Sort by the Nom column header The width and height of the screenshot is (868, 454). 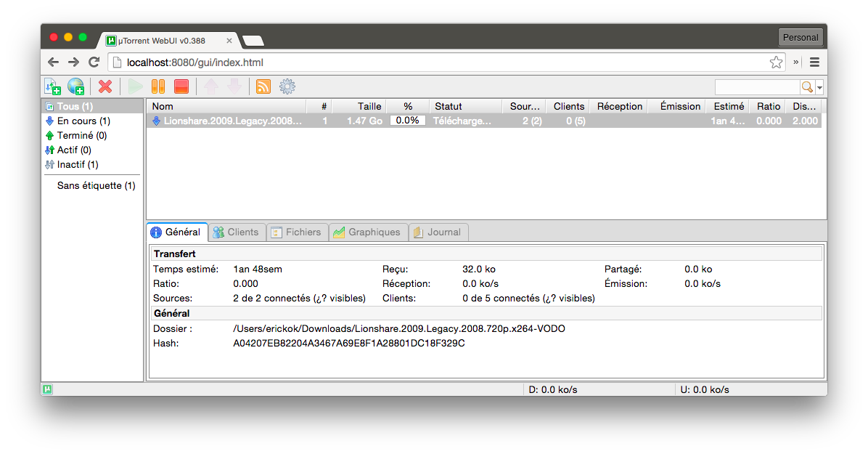(x=226, y=107)
